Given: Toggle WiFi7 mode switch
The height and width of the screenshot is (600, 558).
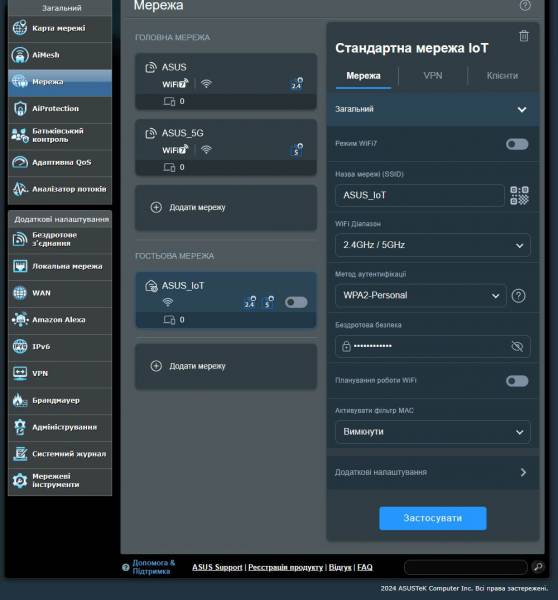Looking at the screenshot, I should pyautogui.click(x=517, y=144).
